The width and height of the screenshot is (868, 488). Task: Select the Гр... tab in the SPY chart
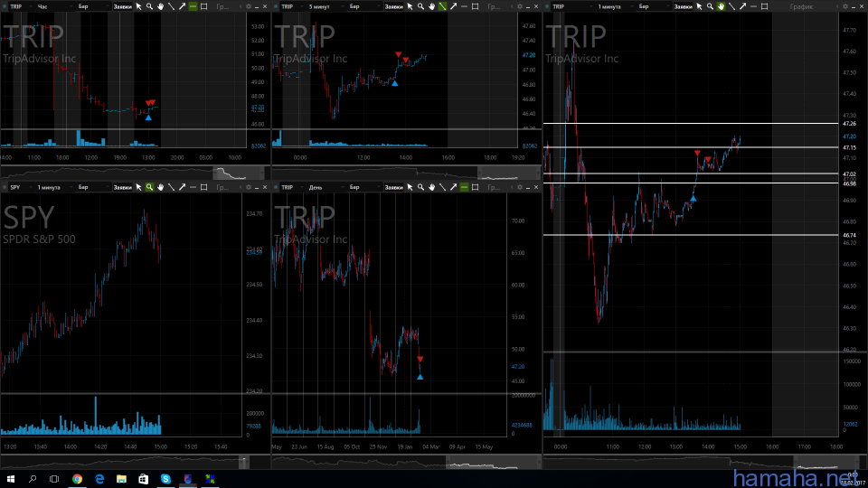222,188
